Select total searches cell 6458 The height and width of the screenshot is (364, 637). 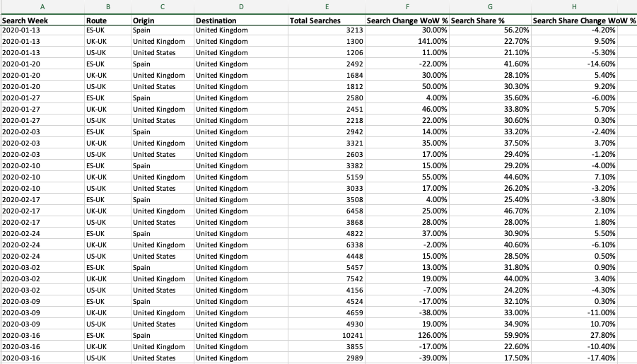coord(326,211)
